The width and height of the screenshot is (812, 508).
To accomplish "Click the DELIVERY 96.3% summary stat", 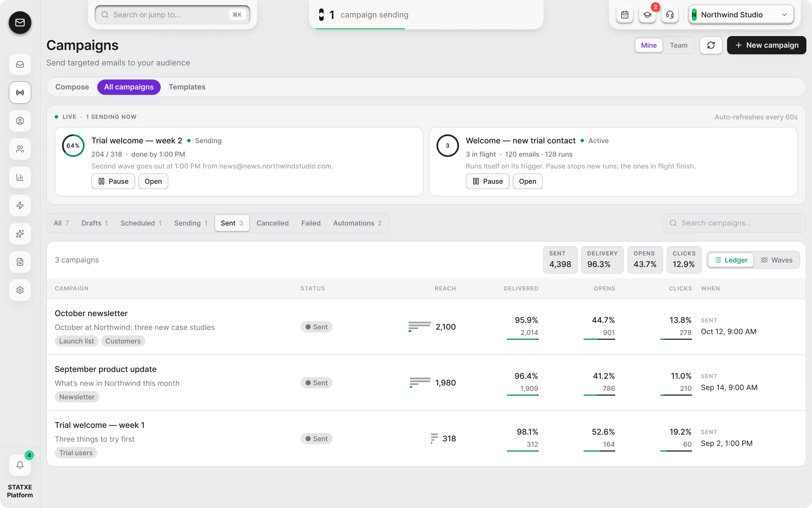I will 602,260.
